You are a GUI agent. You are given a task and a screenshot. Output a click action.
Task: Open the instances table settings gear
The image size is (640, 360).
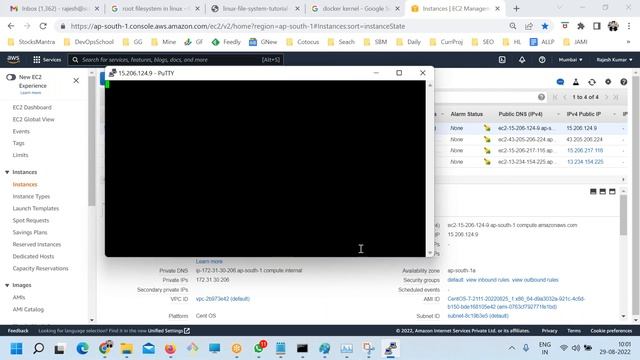(x=608, y=82)
